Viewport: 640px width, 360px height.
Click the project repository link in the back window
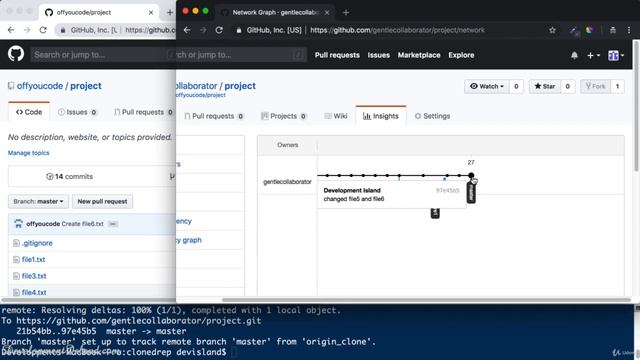pyautogui.click(x=86, y=86)
